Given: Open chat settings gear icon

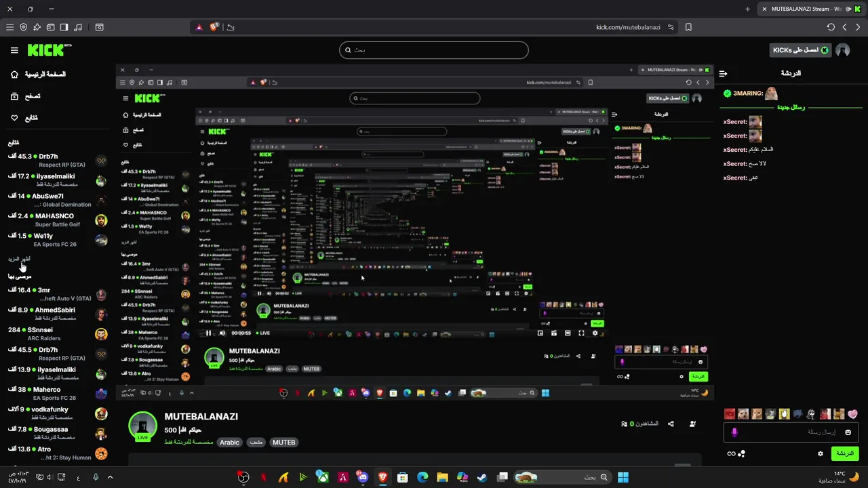Looking at the screenshot, I should click(x=820, y=453).
